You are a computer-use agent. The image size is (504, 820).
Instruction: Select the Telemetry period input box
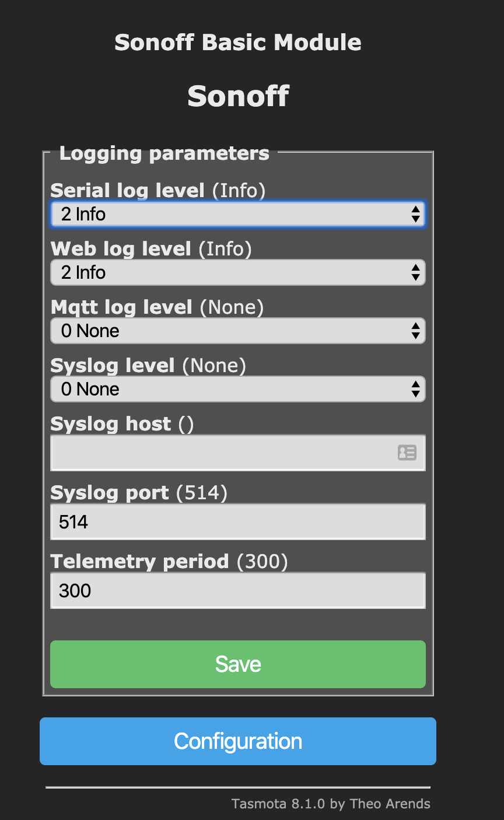pos(237,591)
